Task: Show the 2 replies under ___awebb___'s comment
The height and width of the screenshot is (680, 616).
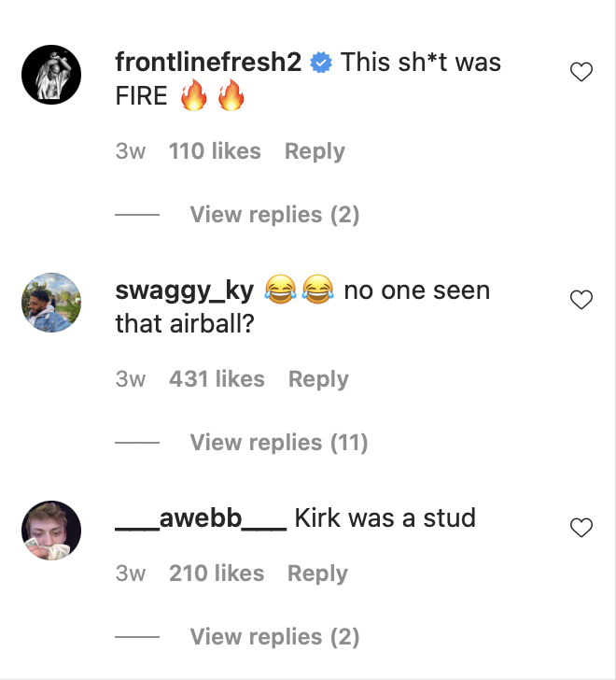Action: [x=274, y=637]
